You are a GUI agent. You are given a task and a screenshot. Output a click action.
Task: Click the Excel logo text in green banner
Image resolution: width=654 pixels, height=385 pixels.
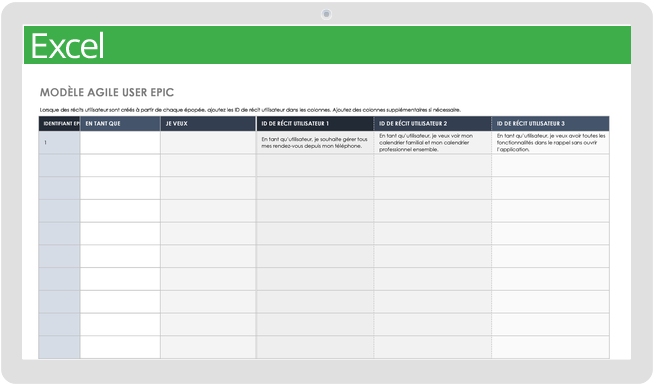(68, 46)
